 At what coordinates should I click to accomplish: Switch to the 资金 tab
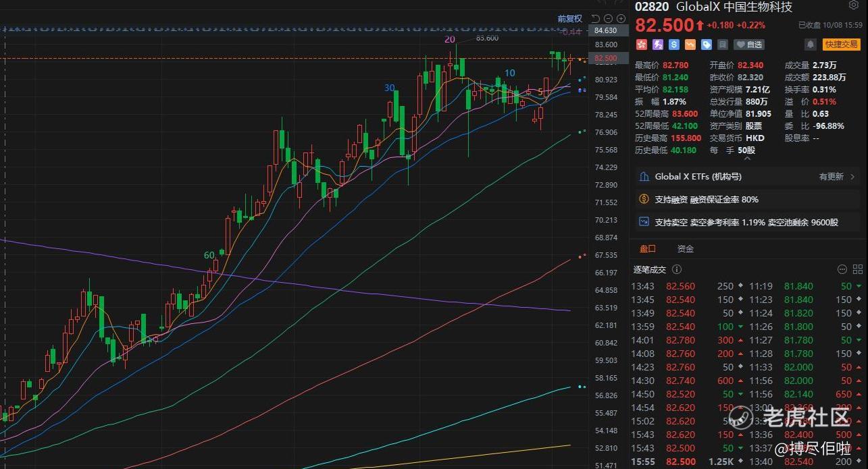click(x=685, y=249)
